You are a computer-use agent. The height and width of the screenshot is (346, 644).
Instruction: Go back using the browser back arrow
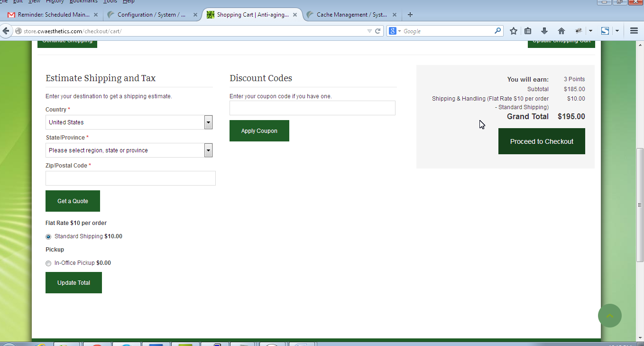[x=6, y=31]
